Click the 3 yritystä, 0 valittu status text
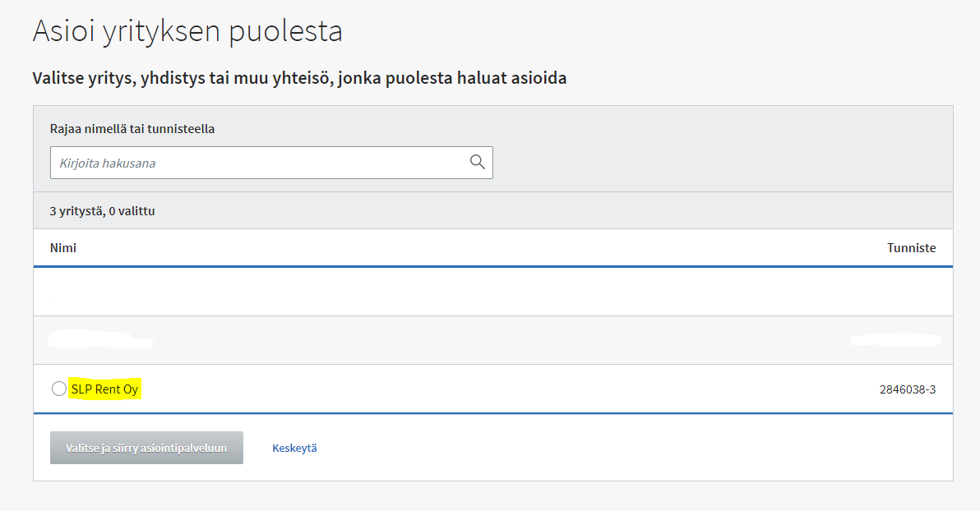 coord(103,211)
